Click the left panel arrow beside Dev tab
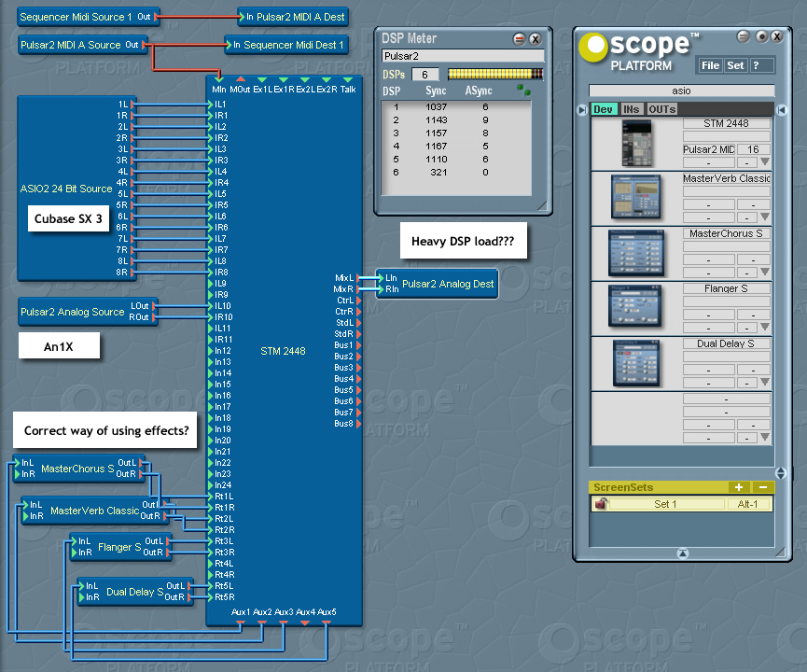807x672 pixels. tap(582, 110)
